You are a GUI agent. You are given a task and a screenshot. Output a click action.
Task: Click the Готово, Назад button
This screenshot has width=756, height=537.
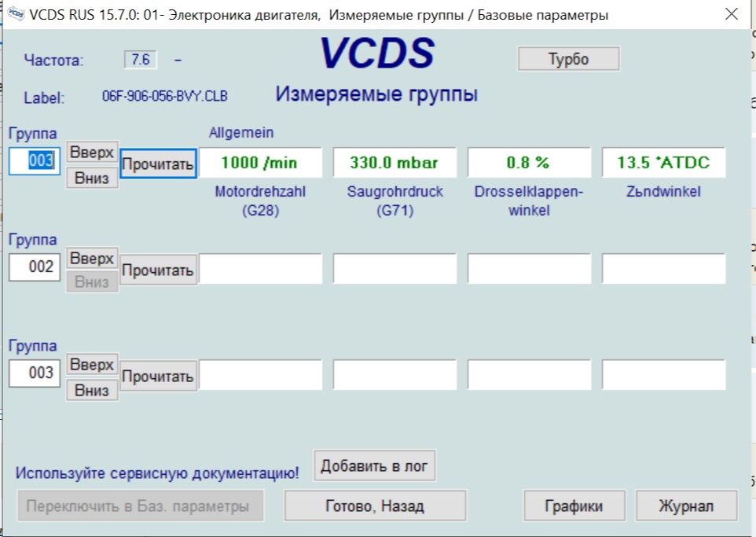tap(375, 506)
